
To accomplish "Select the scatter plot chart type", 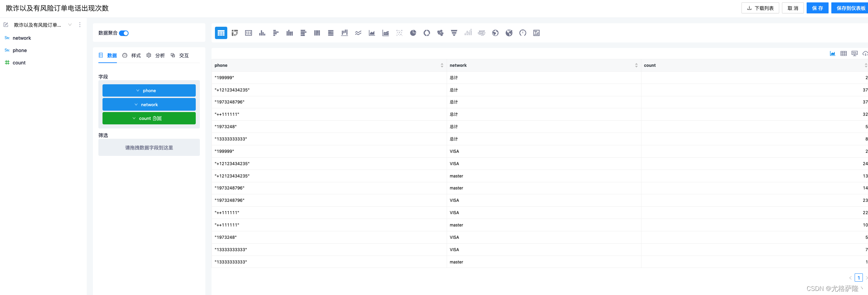I will pos(399,33).
